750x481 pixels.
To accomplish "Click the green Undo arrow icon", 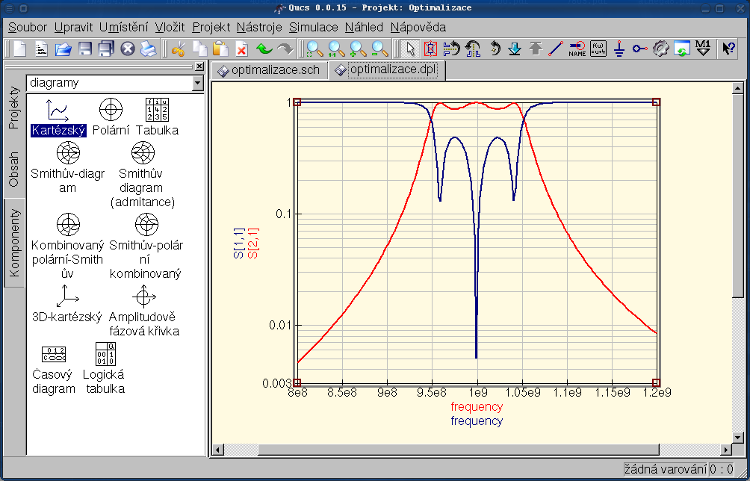I will coord(263,48).
